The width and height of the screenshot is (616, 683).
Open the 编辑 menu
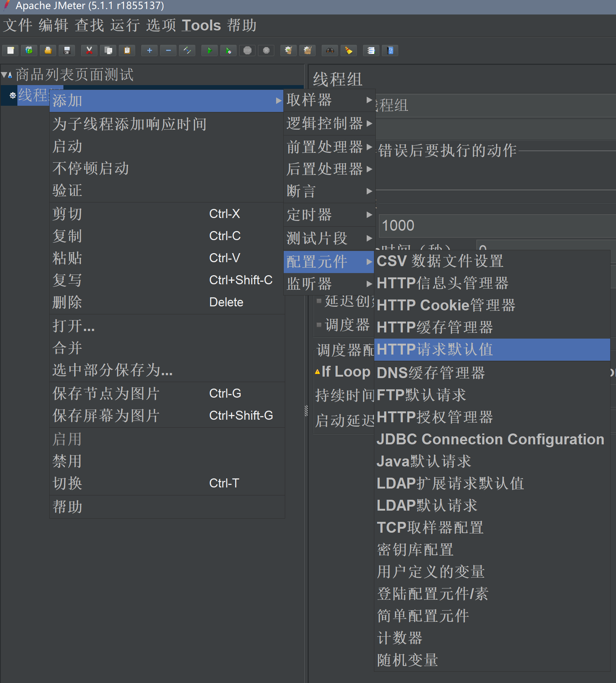coord(54,26)
